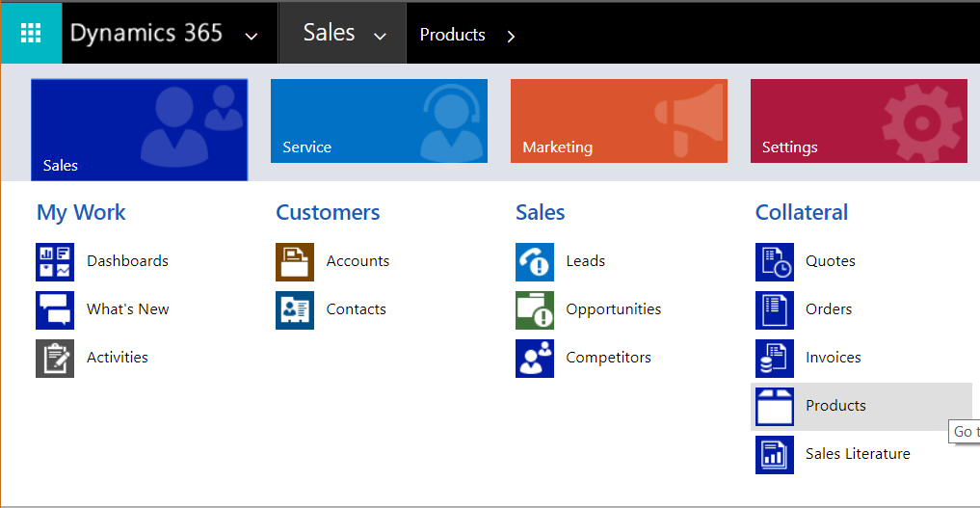Click the Activities clipboard icon
The height and width of the screenshot is (508, 980).
55,358
